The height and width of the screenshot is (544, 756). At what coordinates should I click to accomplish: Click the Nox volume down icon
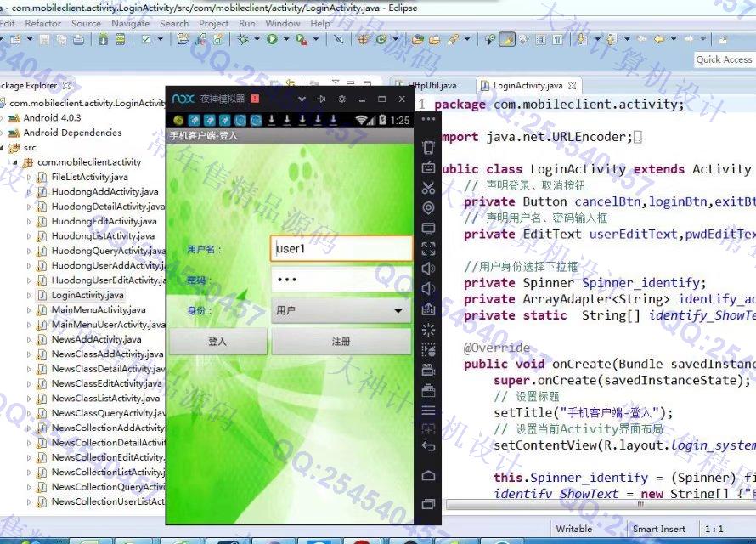[x=427, y=288]
